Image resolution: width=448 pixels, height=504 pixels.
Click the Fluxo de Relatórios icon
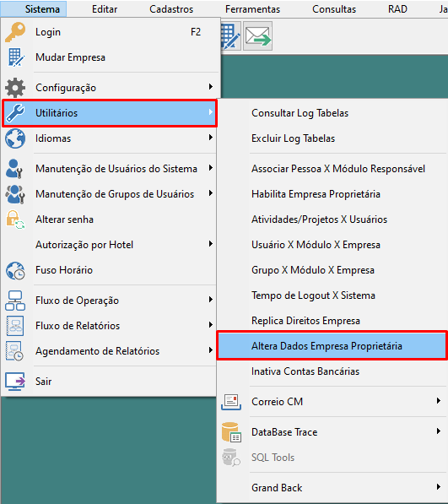(x=15, y=326)
